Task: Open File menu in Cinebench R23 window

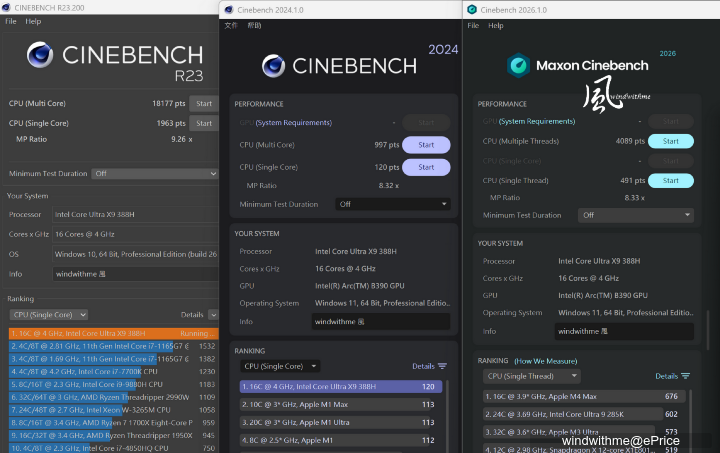Action: point(11,21)
